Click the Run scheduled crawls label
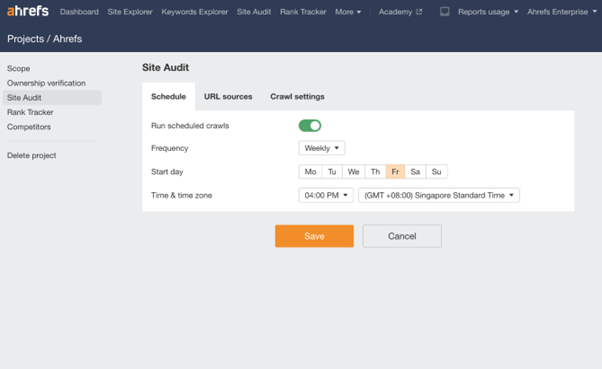 click(x=190, y=126)
